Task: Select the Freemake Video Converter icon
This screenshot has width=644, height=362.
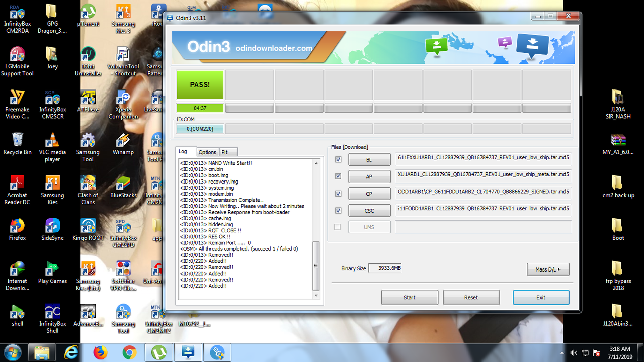Action: (17, 104)
